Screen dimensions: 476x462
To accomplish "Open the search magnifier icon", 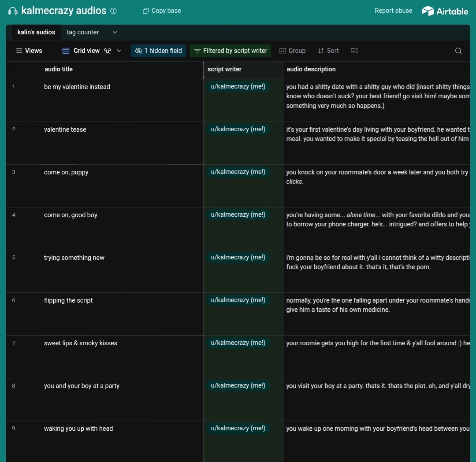I will coord(458,51).
